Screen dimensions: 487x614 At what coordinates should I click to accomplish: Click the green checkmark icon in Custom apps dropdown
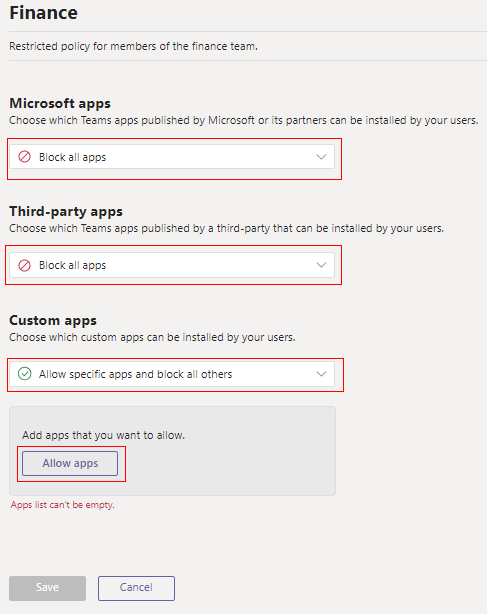(24, 374)
